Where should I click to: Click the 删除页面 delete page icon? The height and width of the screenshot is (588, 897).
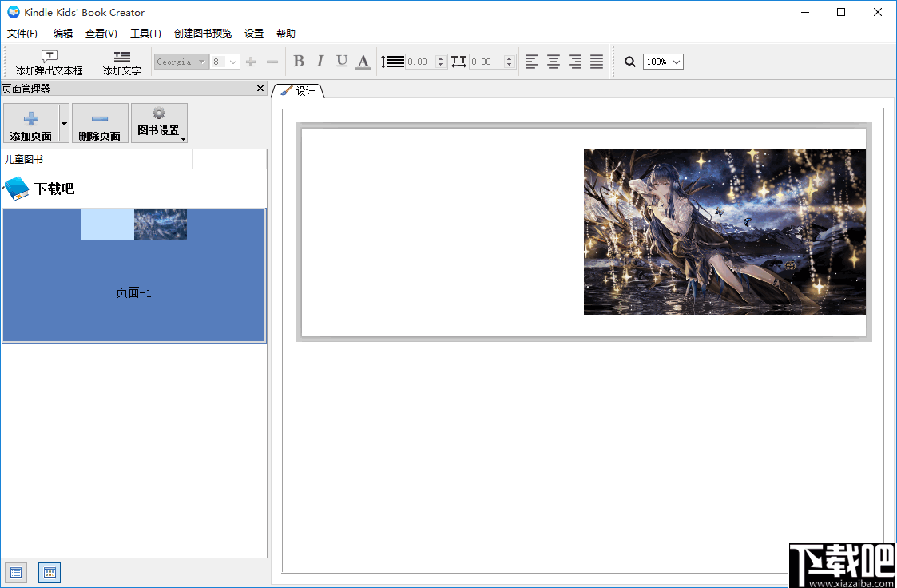[98, 117]
